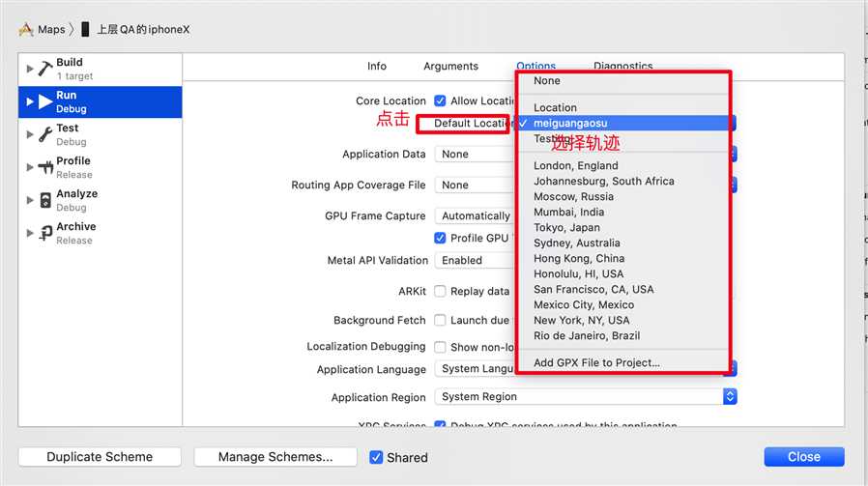
Task: Click the Run play icon
Action: pos(45,101)
